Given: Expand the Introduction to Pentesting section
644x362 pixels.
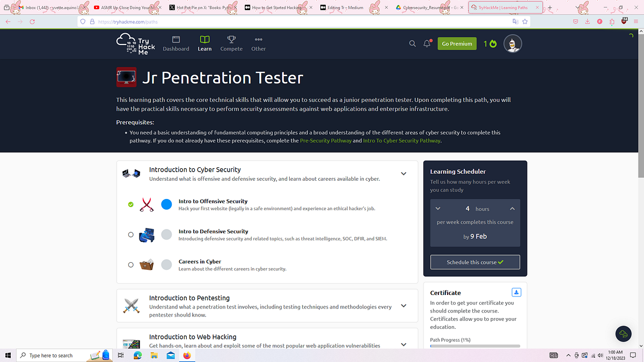Looking at the screenshot, I should 403,306.
